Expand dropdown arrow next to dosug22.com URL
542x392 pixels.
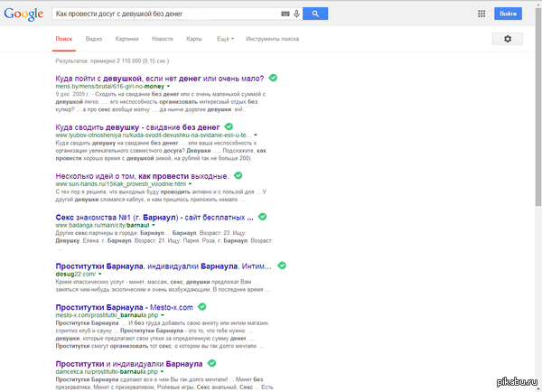100,274
